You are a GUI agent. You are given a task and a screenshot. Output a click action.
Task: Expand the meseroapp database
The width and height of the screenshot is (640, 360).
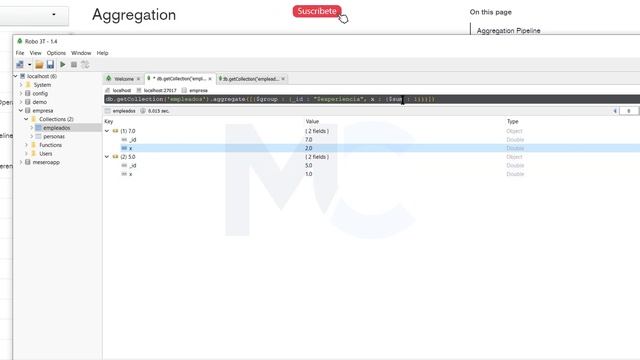(21, 162)
